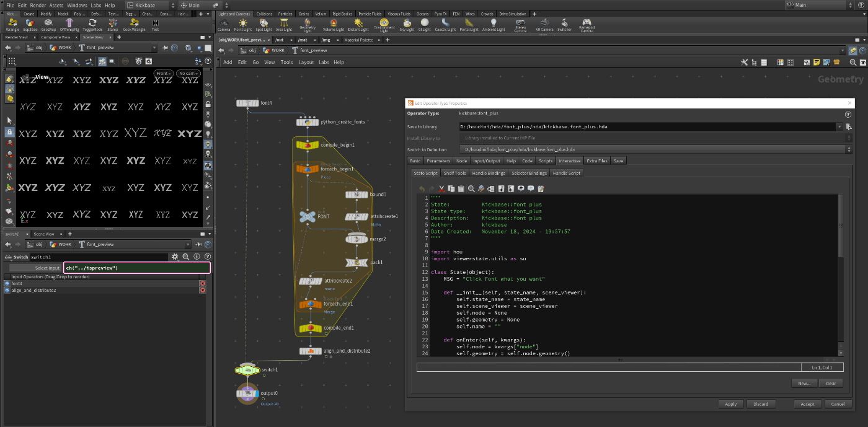Open the Windows menu
This screenshot has height=427, width=868.
coord(77,5)
